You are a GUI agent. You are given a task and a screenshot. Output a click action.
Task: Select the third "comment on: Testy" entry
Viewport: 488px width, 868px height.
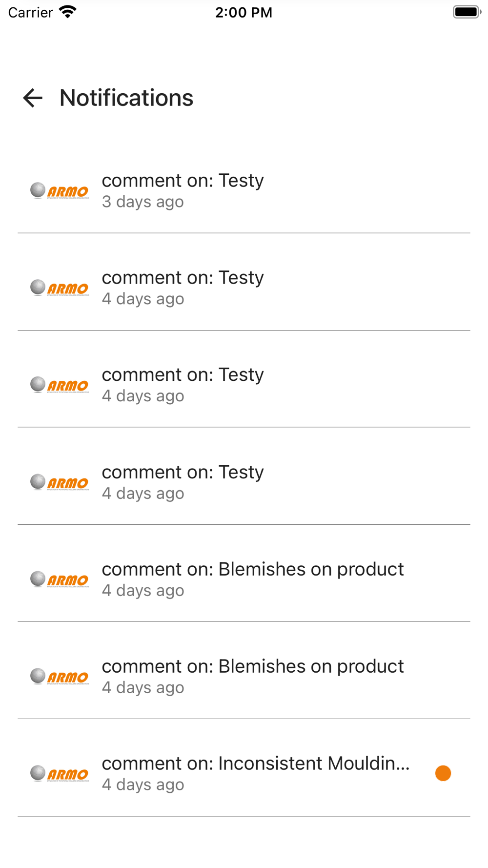tap(183, 375)
